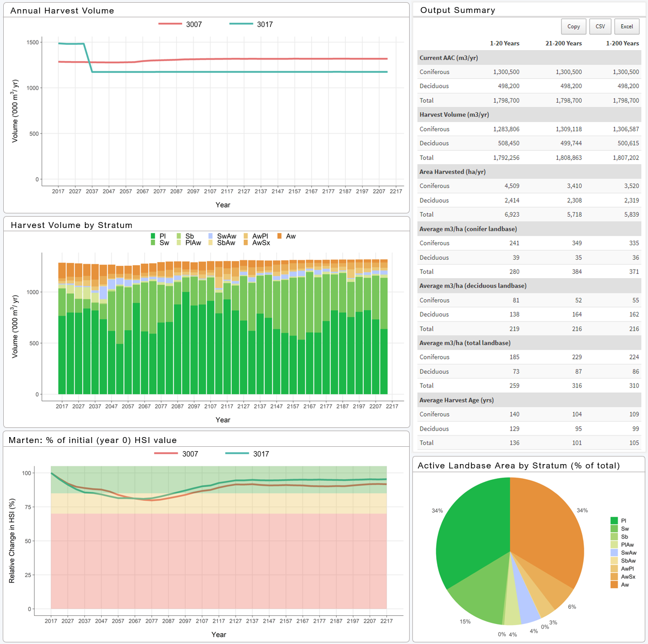The image size is (648, 644).
Task: Click the Pl swatch in the pie chart legend
Action: point(614,521)
